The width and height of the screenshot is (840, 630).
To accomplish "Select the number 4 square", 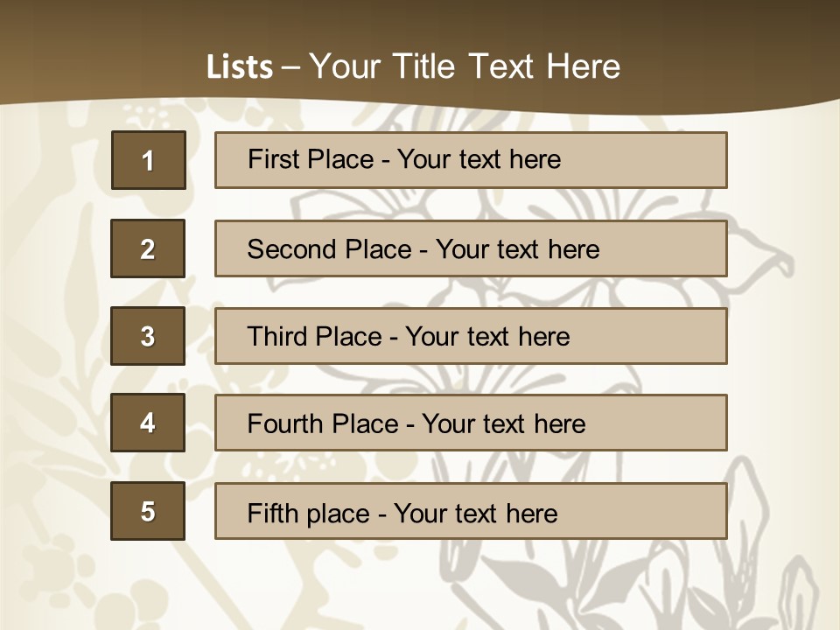I will coord(148,423).
